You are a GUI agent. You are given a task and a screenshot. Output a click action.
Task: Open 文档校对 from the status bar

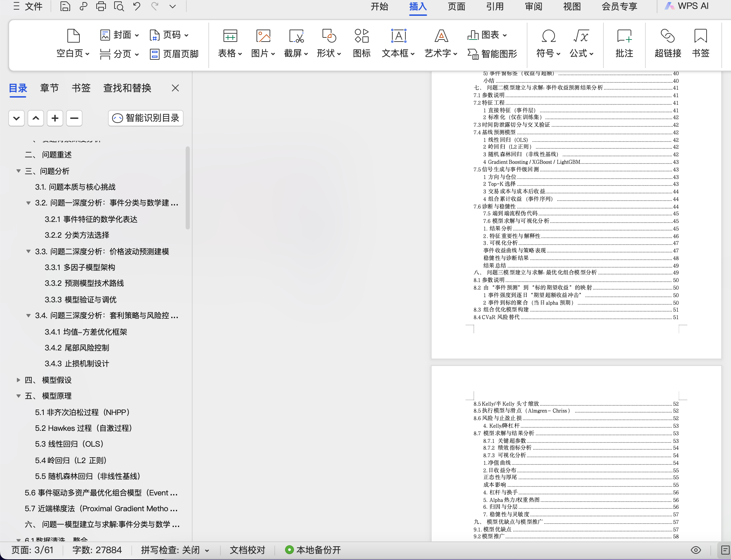tap(247, 550)
